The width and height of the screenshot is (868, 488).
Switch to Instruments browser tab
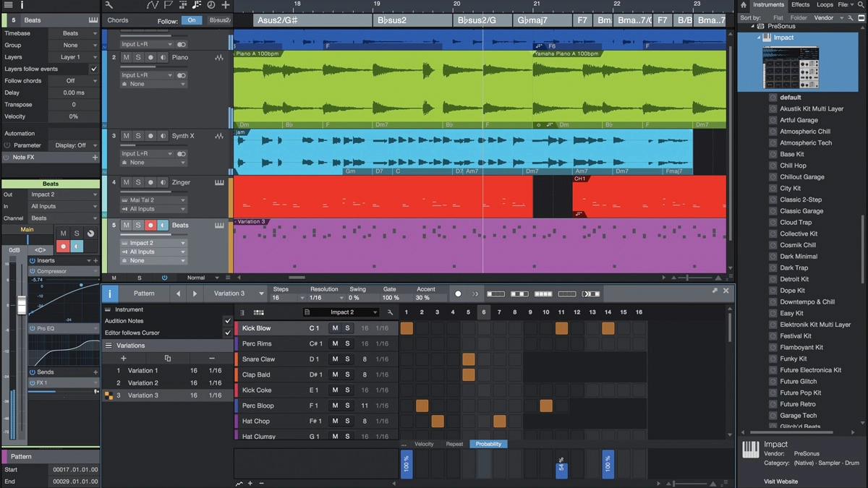coord(769,5)
